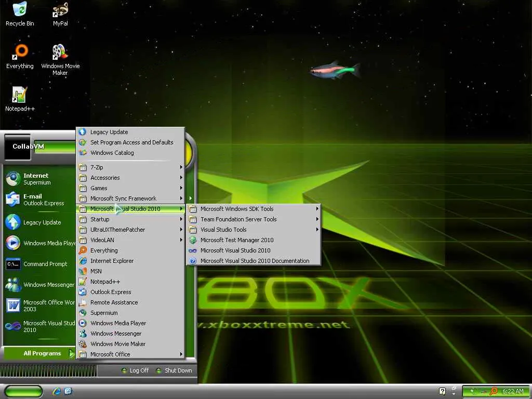Click the Everything search tray icon

(494, 392)
